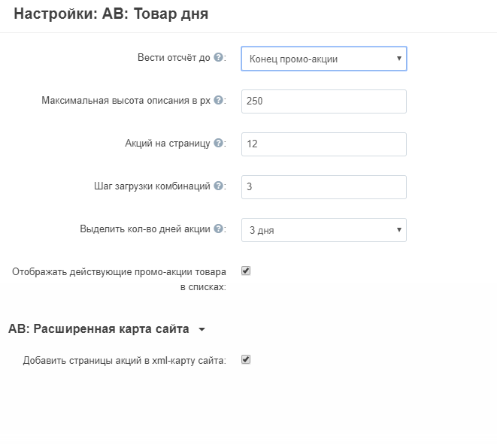The image size is (497, 448).
Task: Click help icon next to 'Акций на страницу'
Action: coord(218,143)
